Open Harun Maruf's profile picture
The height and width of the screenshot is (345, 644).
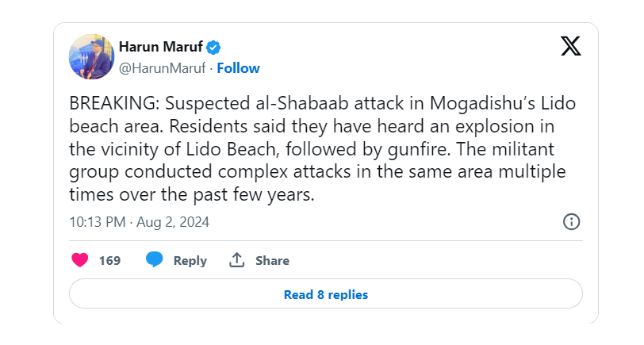[x=92, y=56]
